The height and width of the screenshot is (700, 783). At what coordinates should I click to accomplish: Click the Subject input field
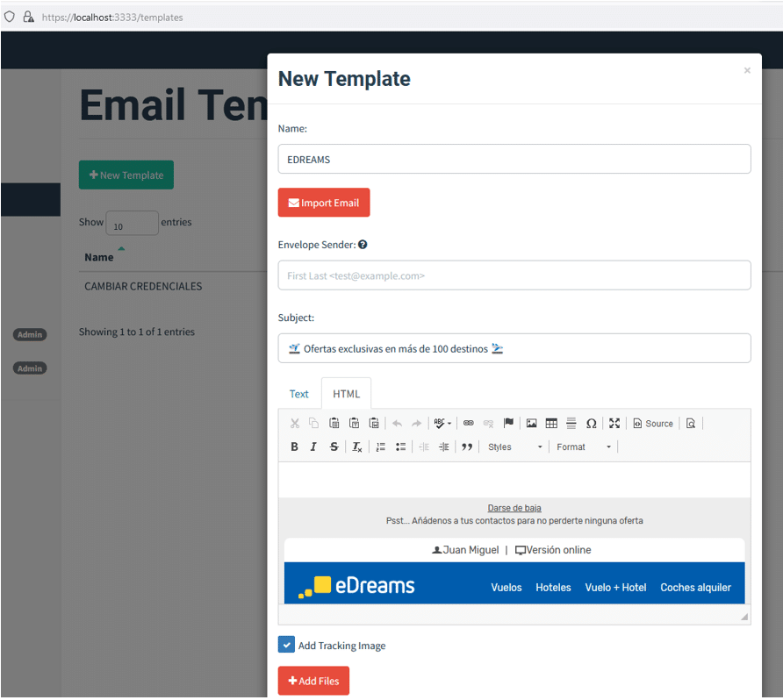[514, 348]
